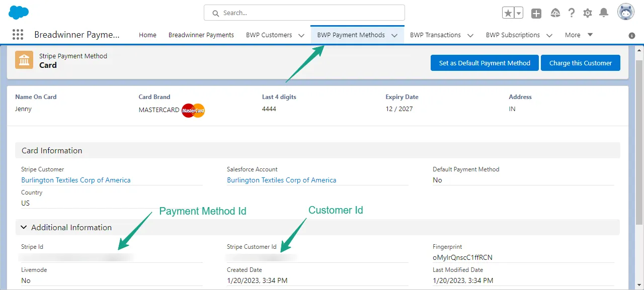Click the MASTERCARD card brand text

click(x=159, y=110)
